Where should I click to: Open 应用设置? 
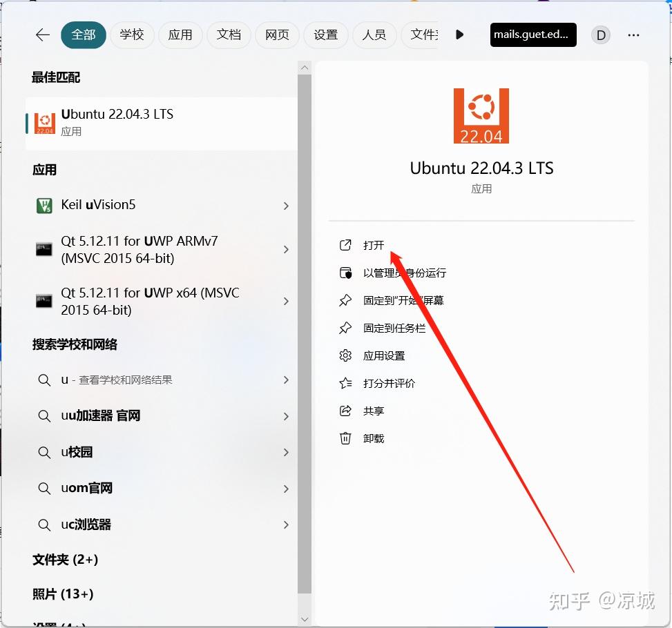click(x=384, y=355)
